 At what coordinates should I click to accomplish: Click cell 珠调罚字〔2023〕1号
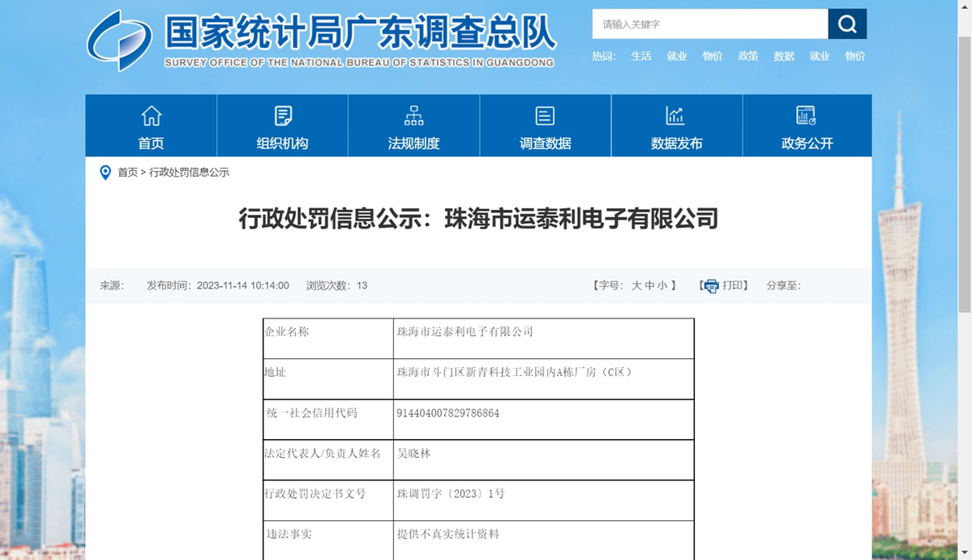544,500
